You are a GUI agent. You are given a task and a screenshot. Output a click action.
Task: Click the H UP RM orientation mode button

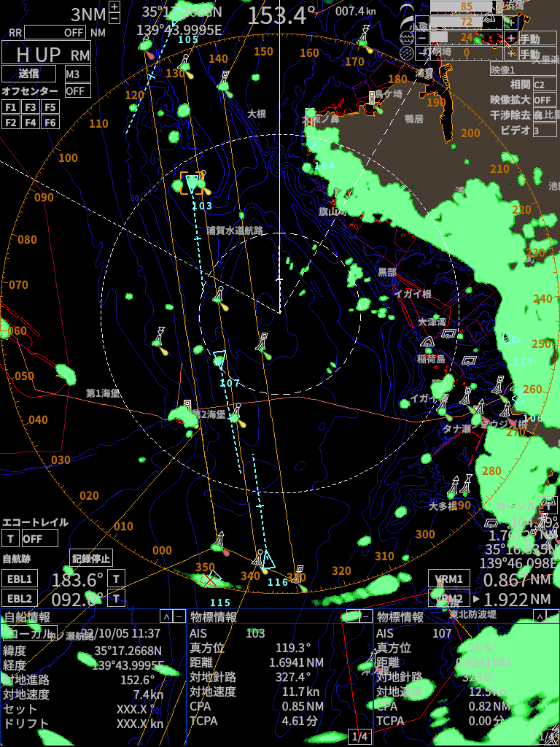point(45,53)
